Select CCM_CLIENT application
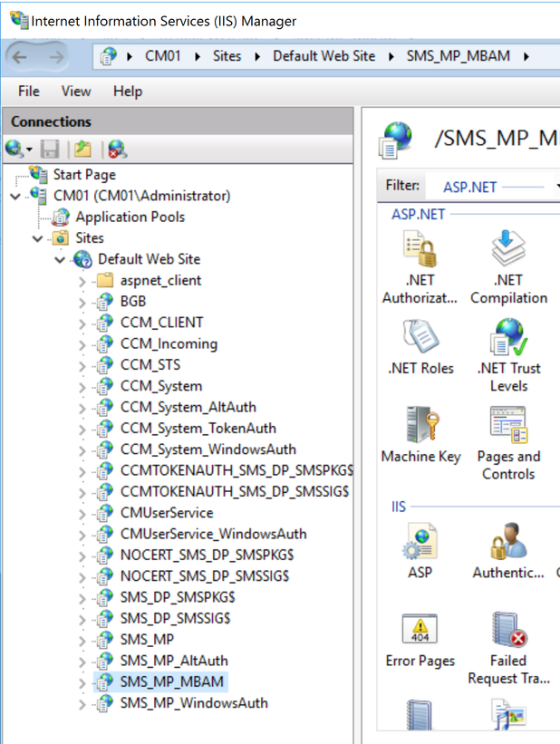The width and height of the screenshot is (560, 744). pos(161,323)
